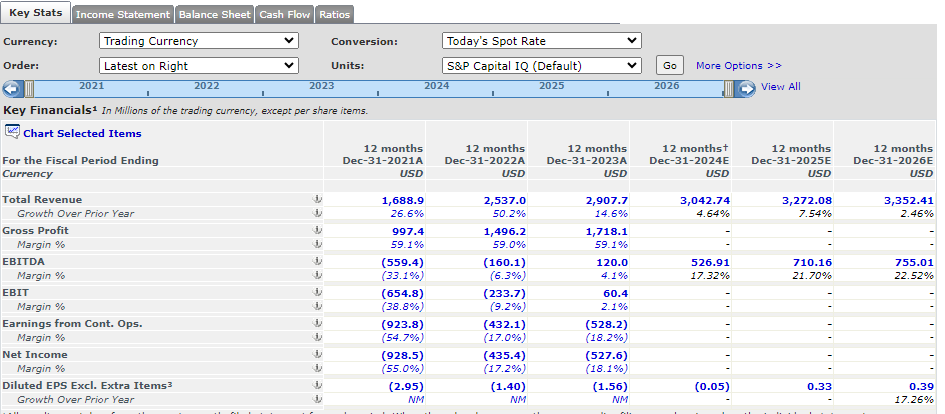This screenshot has width=945, height=414.
Task: Click the More Options link
Action: coord(738,66)
